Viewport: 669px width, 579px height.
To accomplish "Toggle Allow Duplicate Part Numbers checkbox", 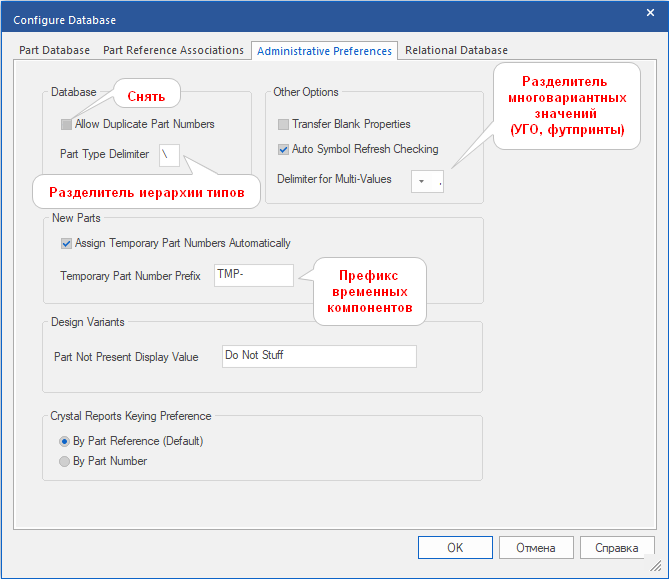I will coord(66,125).
